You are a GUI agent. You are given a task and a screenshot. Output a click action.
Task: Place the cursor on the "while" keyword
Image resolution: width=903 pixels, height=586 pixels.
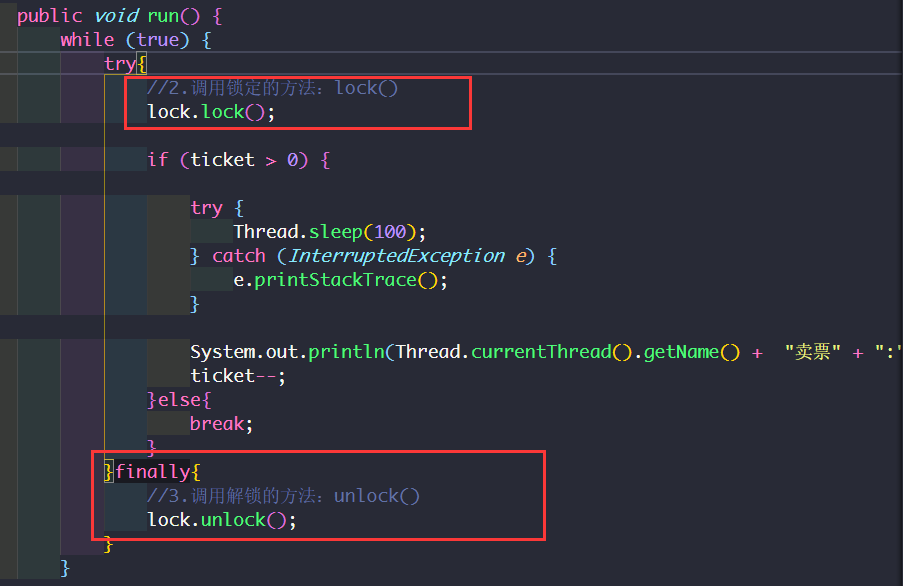point(87,40)
